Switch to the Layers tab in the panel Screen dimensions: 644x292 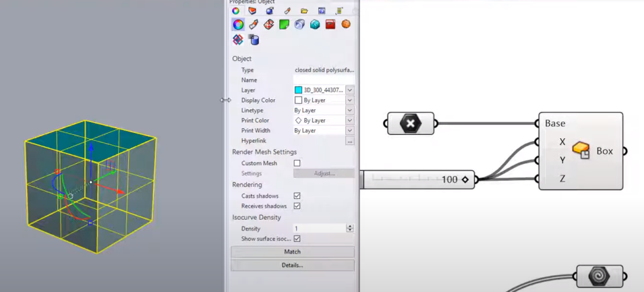(x=252, y=11)
